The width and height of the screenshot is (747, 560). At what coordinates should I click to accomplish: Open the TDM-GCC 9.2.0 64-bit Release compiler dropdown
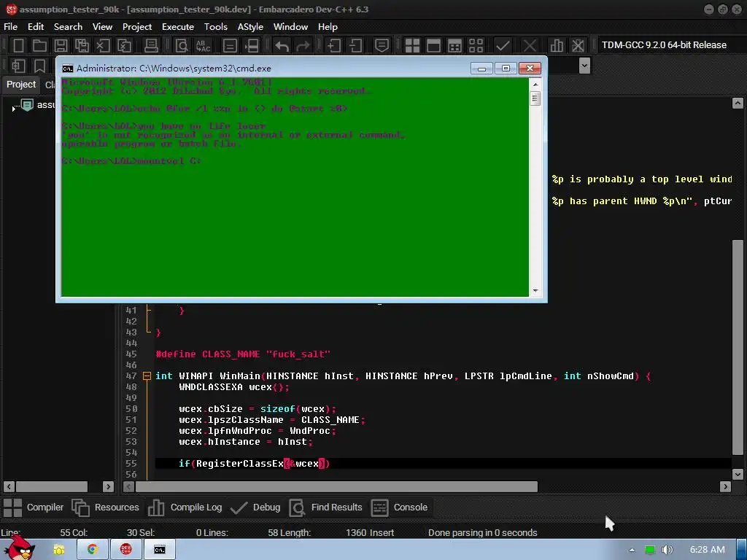[664, 45]
